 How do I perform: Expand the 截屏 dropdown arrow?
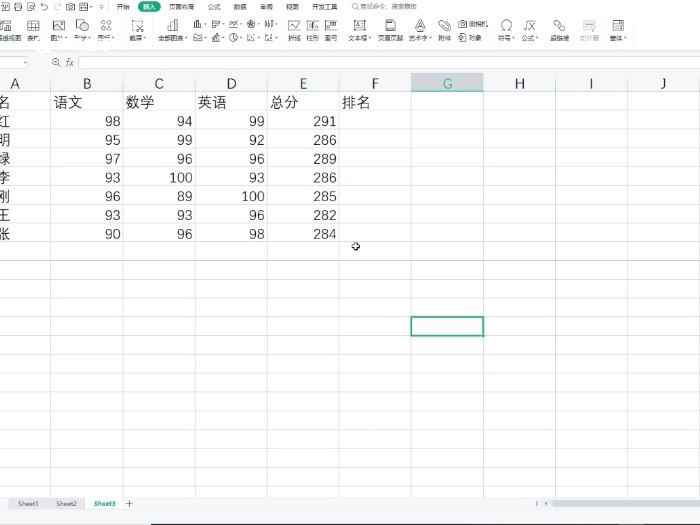(145, 38)
